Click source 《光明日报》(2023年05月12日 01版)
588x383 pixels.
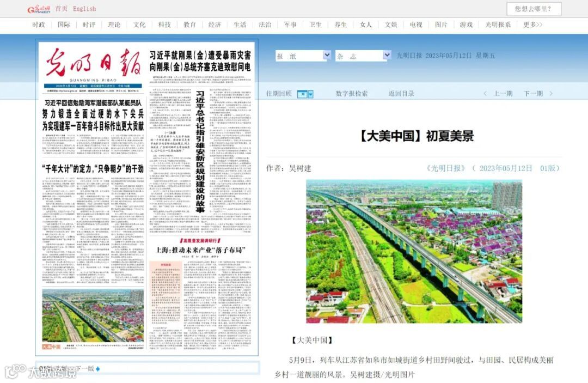493,168
